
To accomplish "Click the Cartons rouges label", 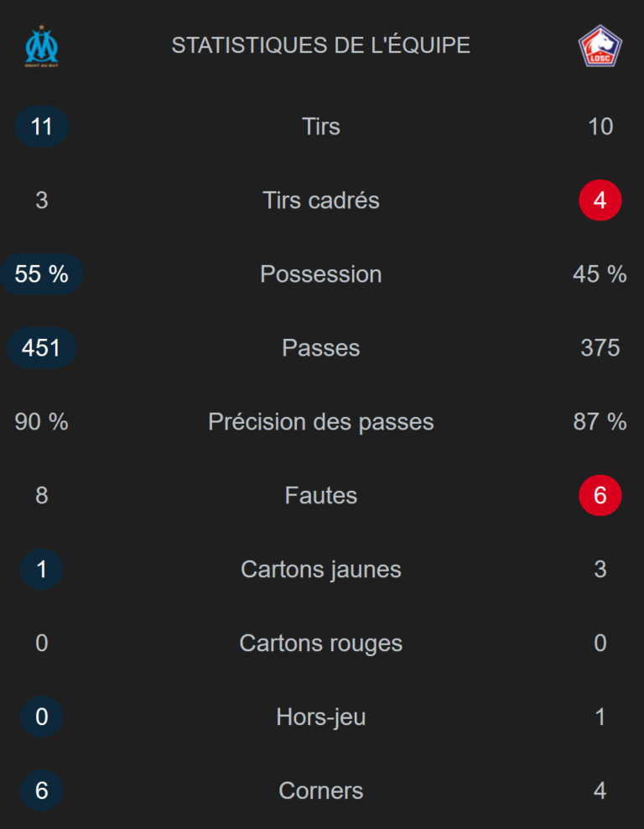I will 321,644.
